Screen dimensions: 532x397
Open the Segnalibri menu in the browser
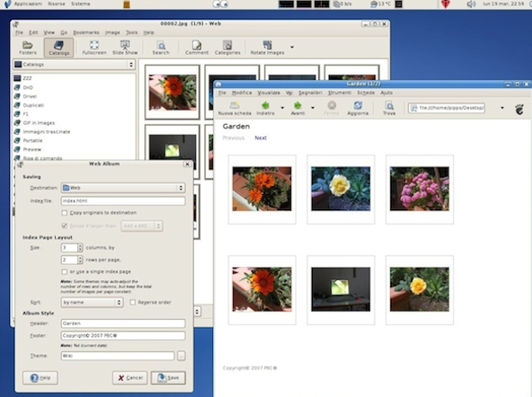tap(310, 92)
